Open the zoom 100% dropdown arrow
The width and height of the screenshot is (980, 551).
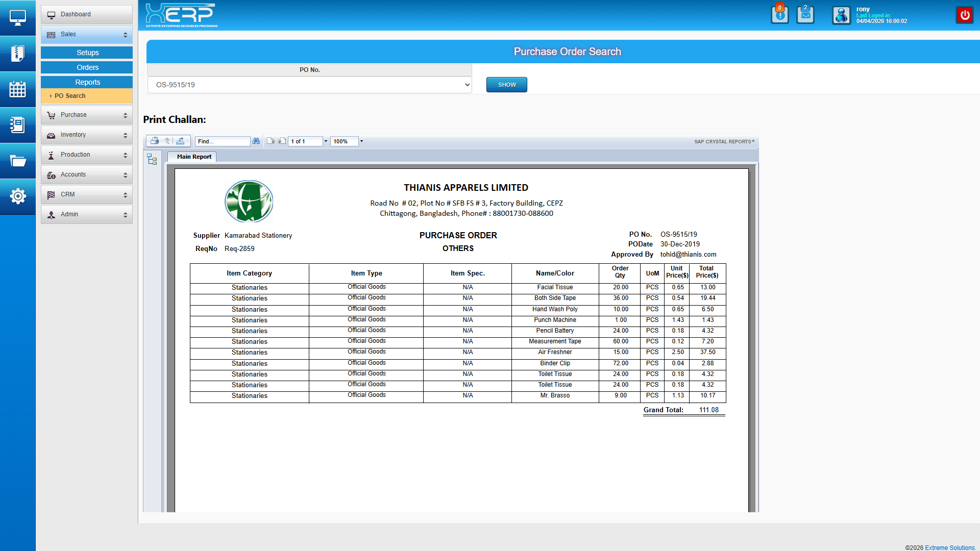pos(361,141)
